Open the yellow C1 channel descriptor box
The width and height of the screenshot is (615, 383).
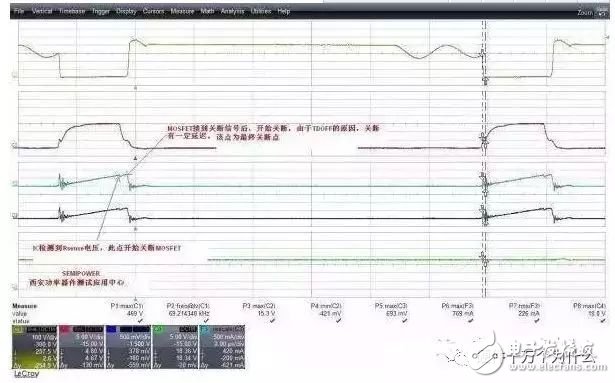click(35, 347)
